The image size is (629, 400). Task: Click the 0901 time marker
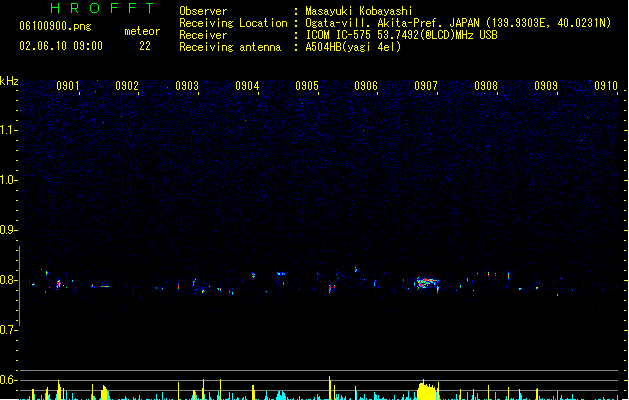click(67, 86)
